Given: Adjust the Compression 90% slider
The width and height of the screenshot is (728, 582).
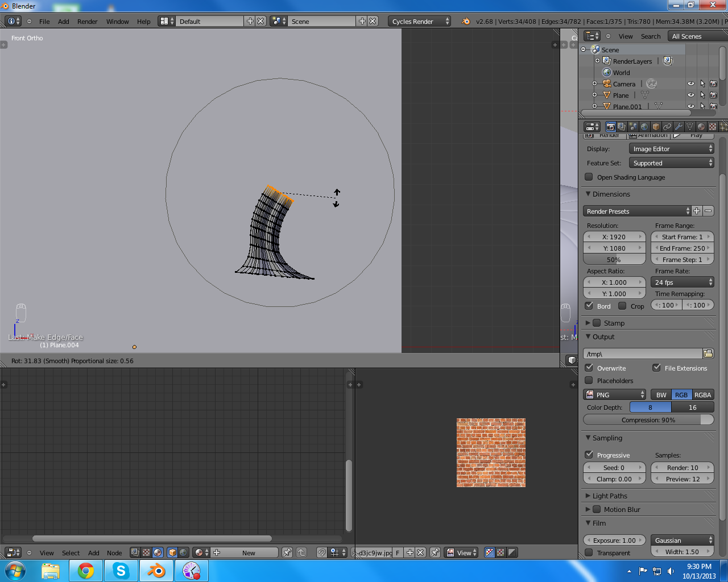Looking at the screenshot, I should click(x=648, y=420).
